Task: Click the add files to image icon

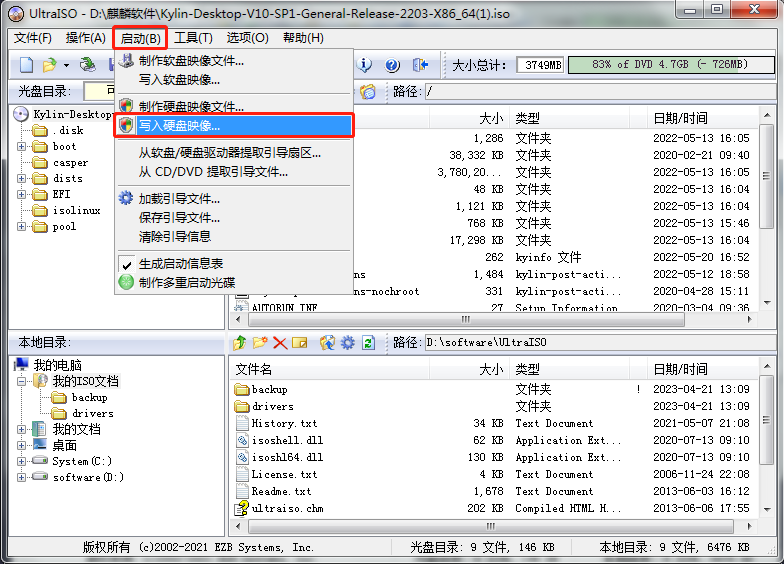Action: coord(328,342)
